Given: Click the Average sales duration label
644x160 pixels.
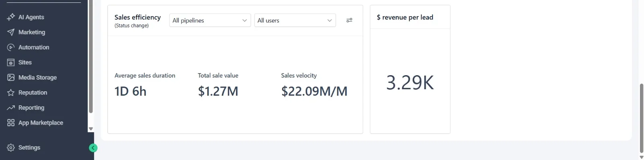Looking at the screenshot, I should [x=145, y=76].
